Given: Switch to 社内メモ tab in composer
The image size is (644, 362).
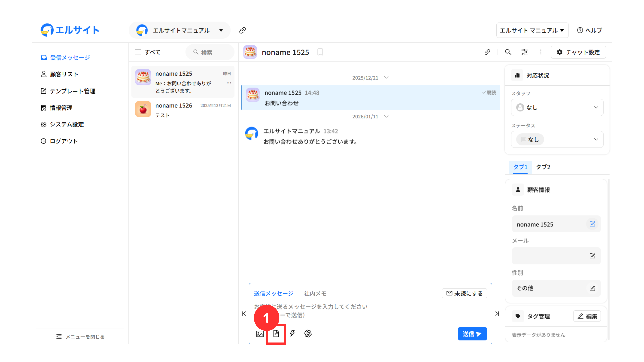Looking at the screenshot, I should [x=315, y=293].
